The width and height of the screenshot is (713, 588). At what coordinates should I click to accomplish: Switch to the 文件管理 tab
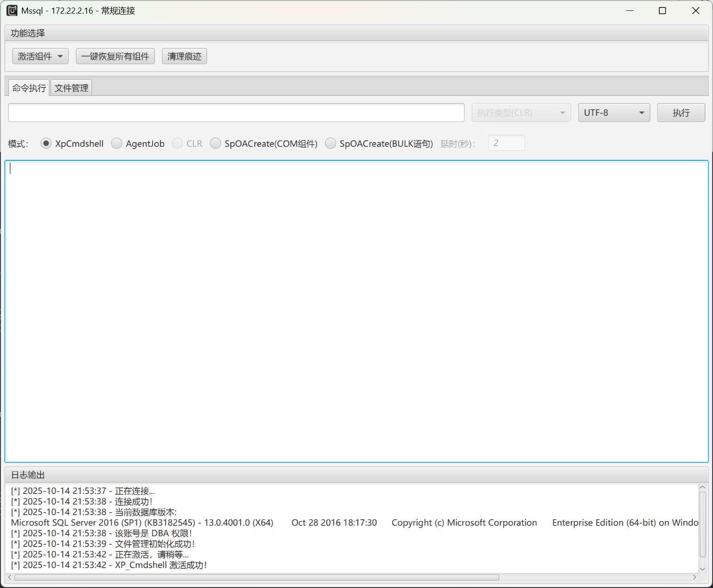click(x=71, y=88)
